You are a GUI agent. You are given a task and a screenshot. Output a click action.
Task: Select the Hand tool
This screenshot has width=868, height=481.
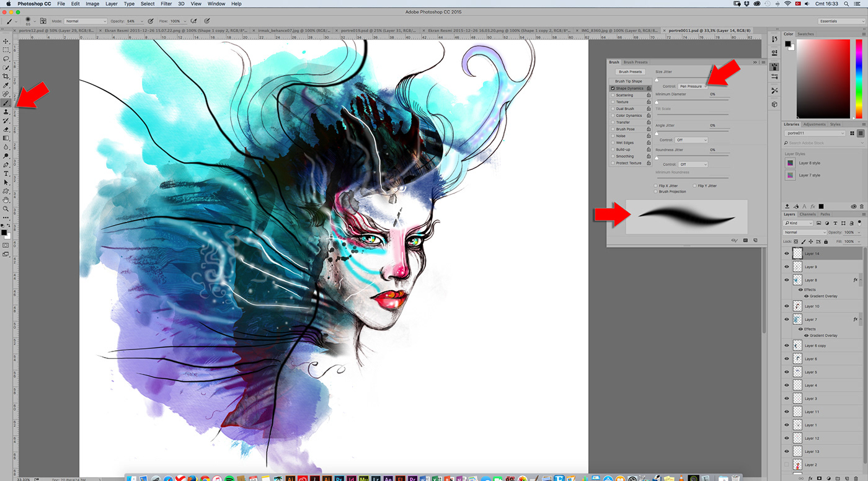pyautogui.click(x=6, y=200)
